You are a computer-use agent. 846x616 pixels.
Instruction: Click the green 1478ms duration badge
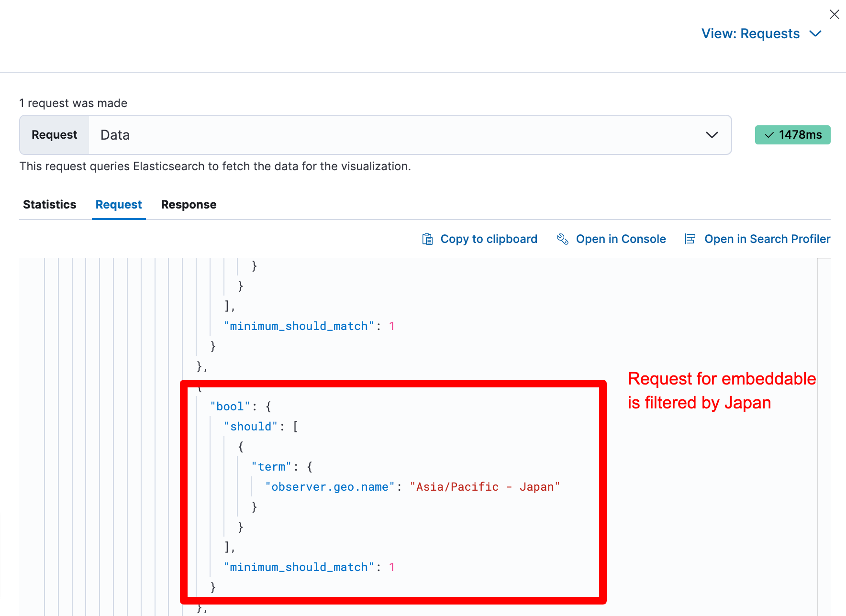pos(792,135)
